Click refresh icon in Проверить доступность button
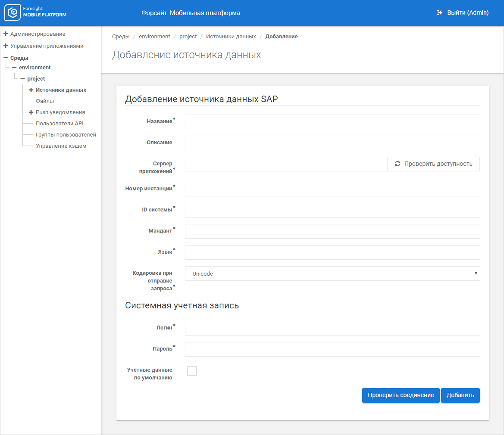 click(x=398, y=164)
